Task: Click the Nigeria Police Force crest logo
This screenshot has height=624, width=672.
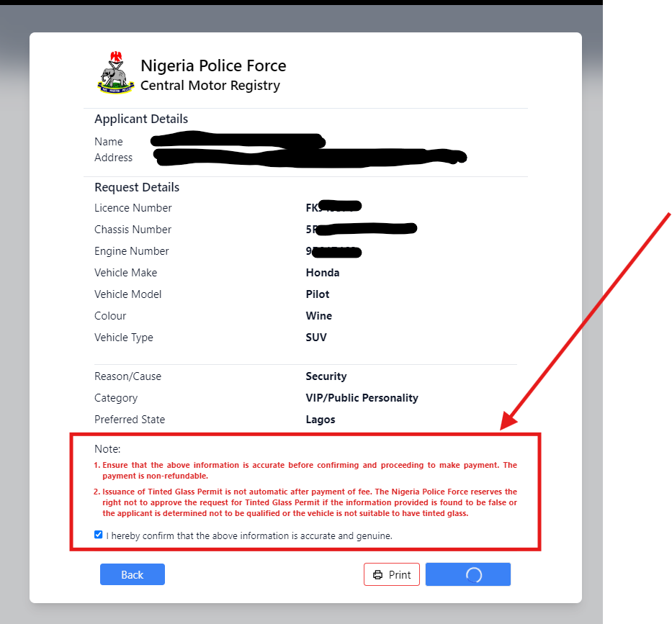Action: 116,73
